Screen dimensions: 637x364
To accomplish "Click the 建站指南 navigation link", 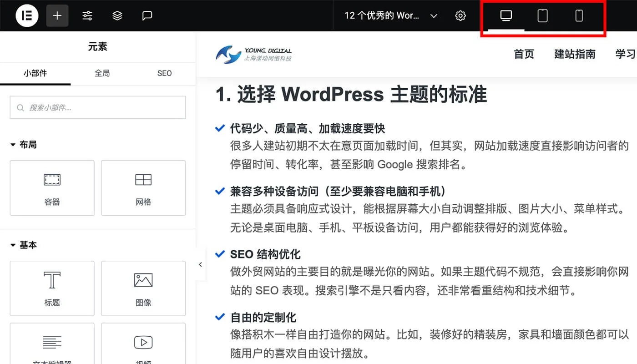I will pyautogui.click(x=575, y=54).
